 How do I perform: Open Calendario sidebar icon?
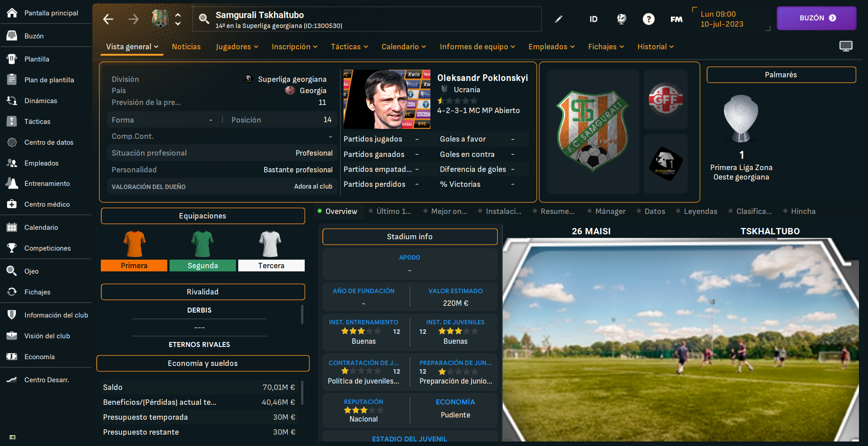[x=12, y=227]
